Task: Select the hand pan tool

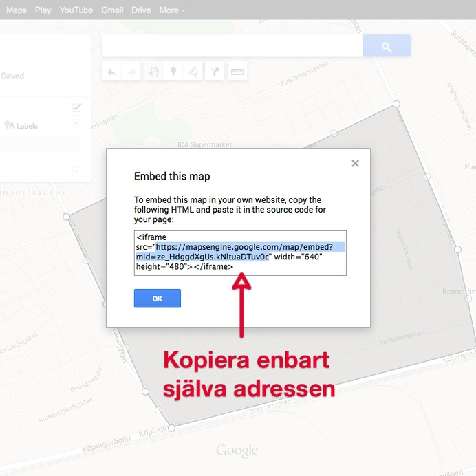Action: 154,72
